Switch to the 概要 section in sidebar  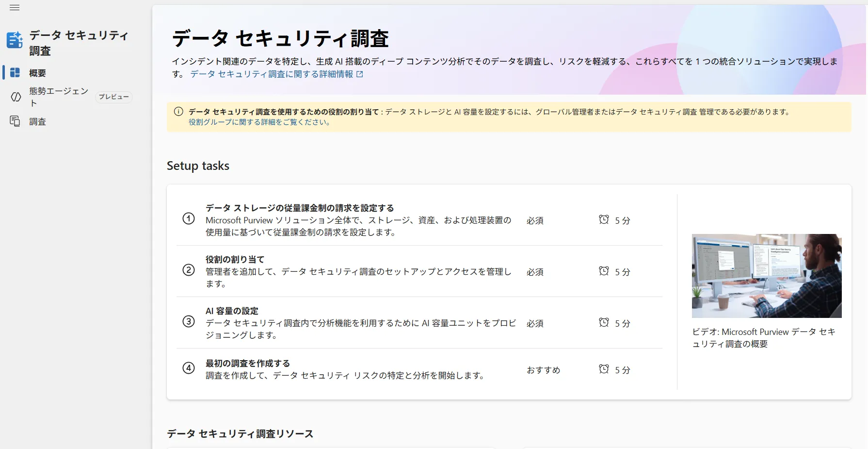(x=36, y=73)
